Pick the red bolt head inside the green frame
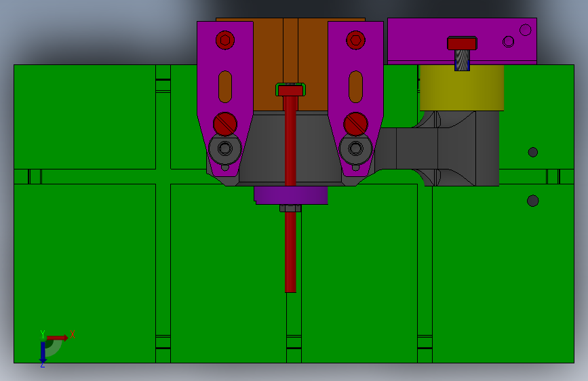The width and height of the screenshot is (588, 381). [x=291, y=90]
